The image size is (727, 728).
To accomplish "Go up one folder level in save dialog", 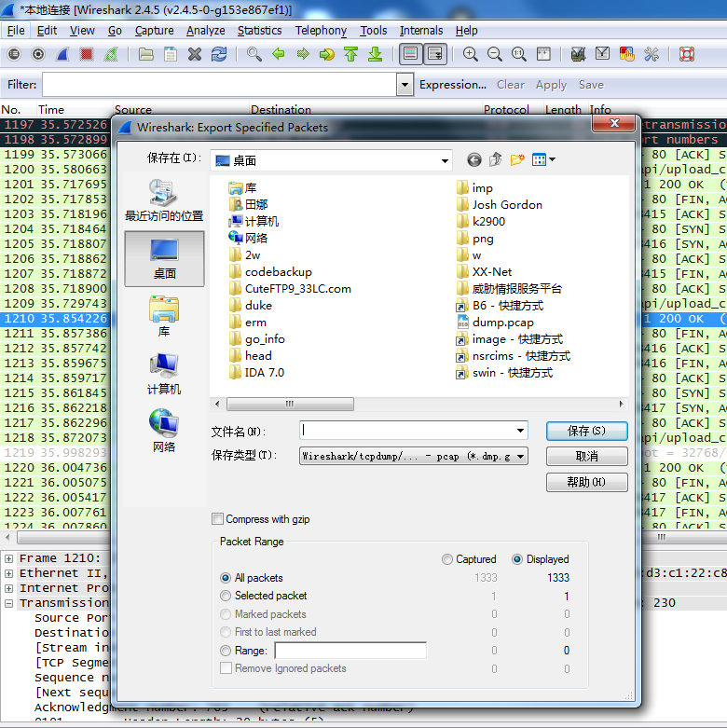I will pyautogui.click(x=495, y=159).
